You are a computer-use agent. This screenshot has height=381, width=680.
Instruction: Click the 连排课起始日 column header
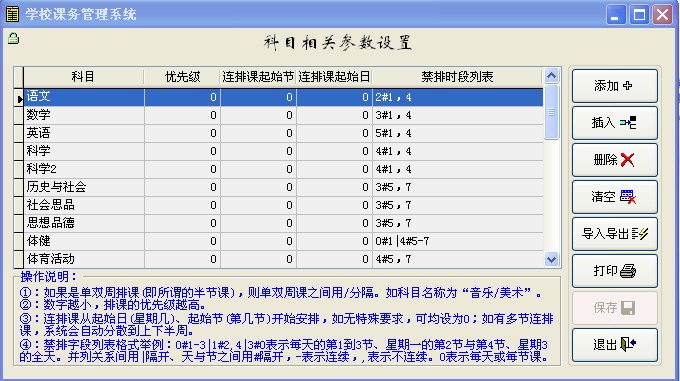[334, 77]
